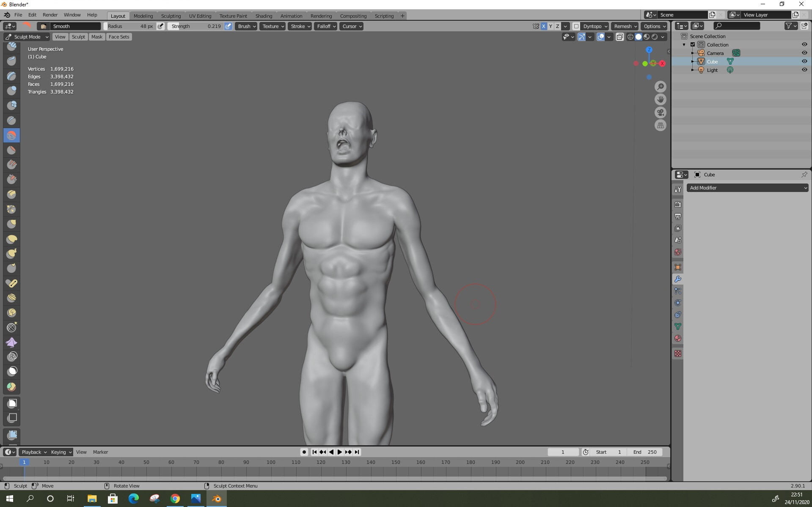Open the Material properties tab
This screenshot has height=507, width=812.
point(678,338)
